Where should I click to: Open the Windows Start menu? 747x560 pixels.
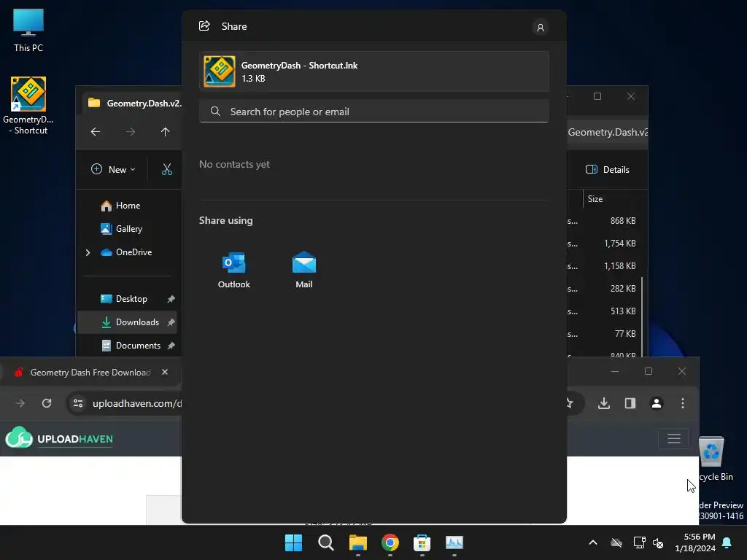click(293, 542)
